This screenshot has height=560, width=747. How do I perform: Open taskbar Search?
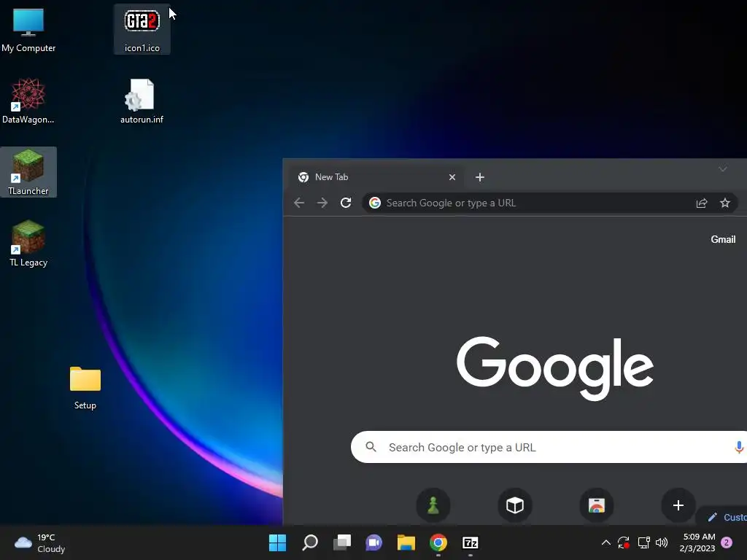point(310,542)
